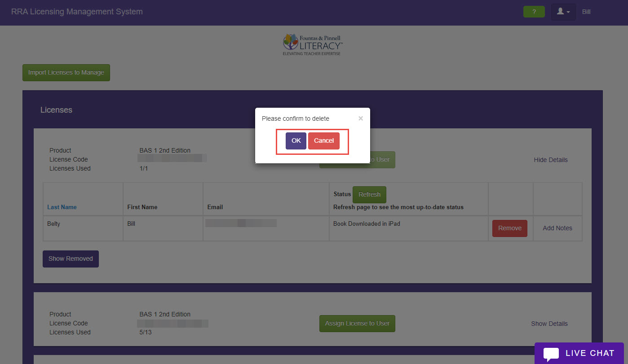628x364 pixels.
Task: Hide details for the first BAS 1 license
Action: coord(551,159)
